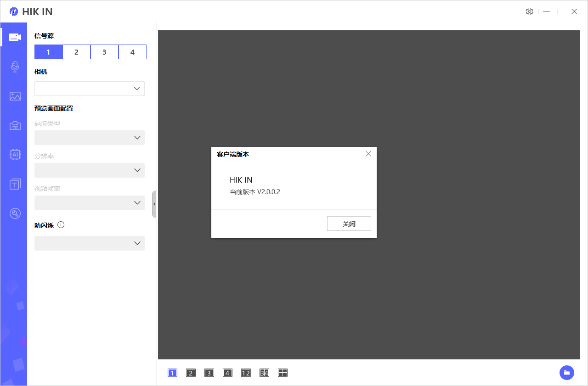The width and height of the screenshot is (588, 386).
Task: Switch to four-window grid layout
Action: click(x=283, y=373)
